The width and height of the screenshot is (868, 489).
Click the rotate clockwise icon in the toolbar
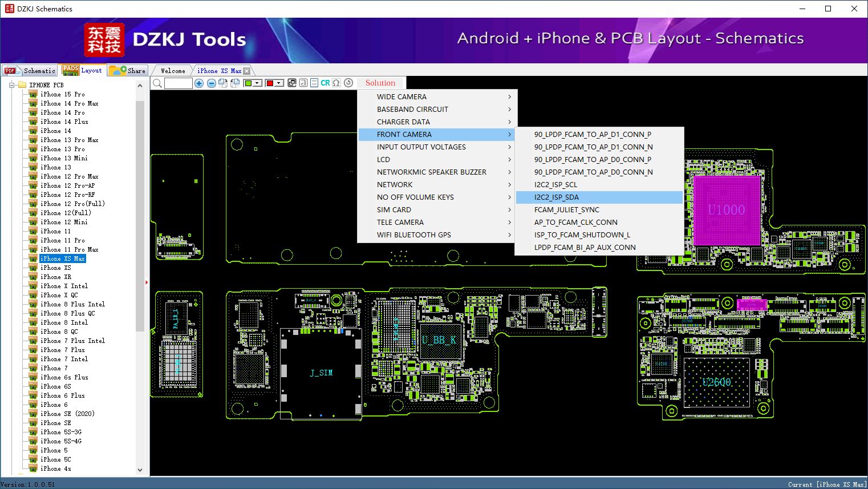(x=223, y=83)
